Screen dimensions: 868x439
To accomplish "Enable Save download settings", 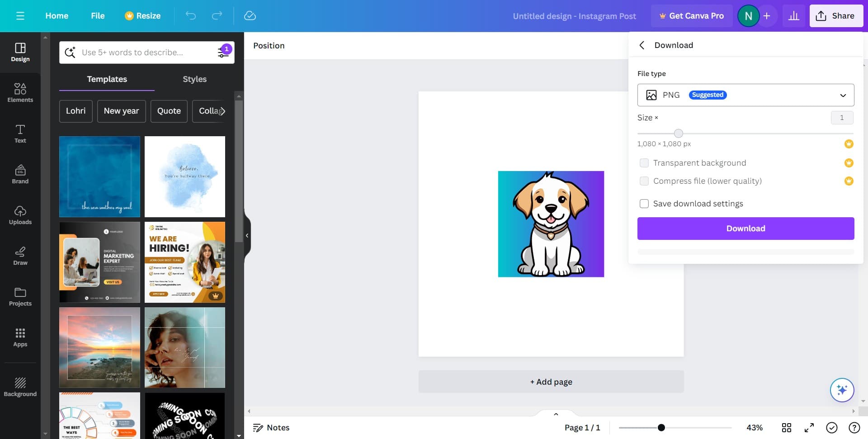I will click(644, 204).
